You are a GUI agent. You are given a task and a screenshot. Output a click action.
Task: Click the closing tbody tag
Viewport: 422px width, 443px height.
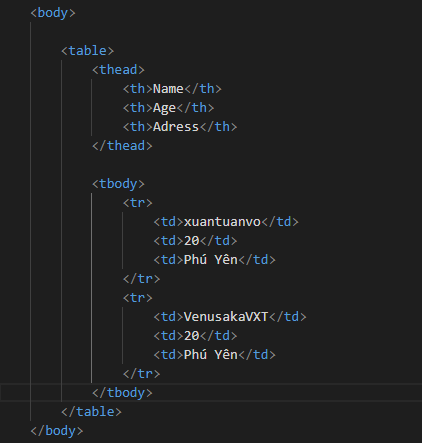coord(122,393)
